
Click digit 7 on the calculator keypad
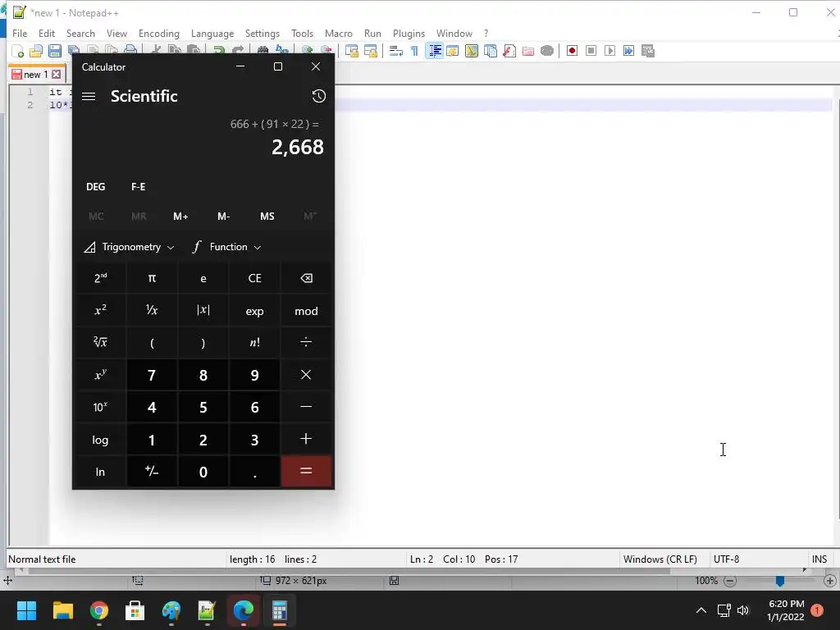coord(152,375)
